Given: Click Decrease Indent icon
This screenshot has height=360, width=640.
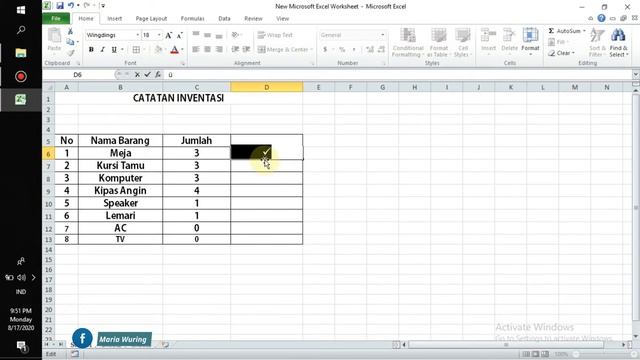Looking at the screenshot, I should pos(235,49).
